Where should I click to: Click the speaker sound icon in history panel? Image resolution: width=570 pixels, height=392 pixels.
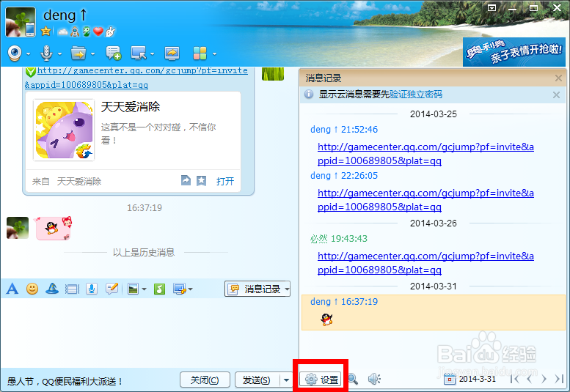[x=374, y=380]
